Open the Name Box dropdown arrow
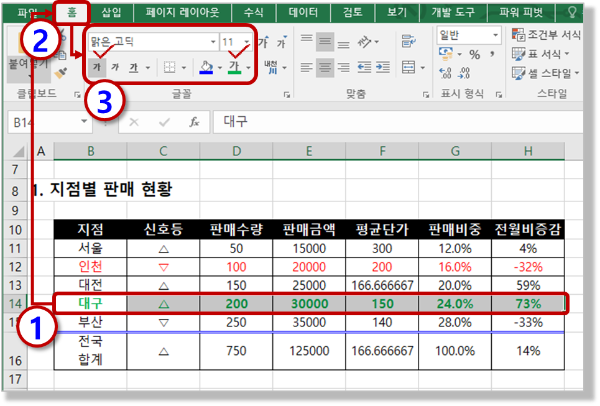Viewport: 600px width, 406px height. [x=84, y=121]
